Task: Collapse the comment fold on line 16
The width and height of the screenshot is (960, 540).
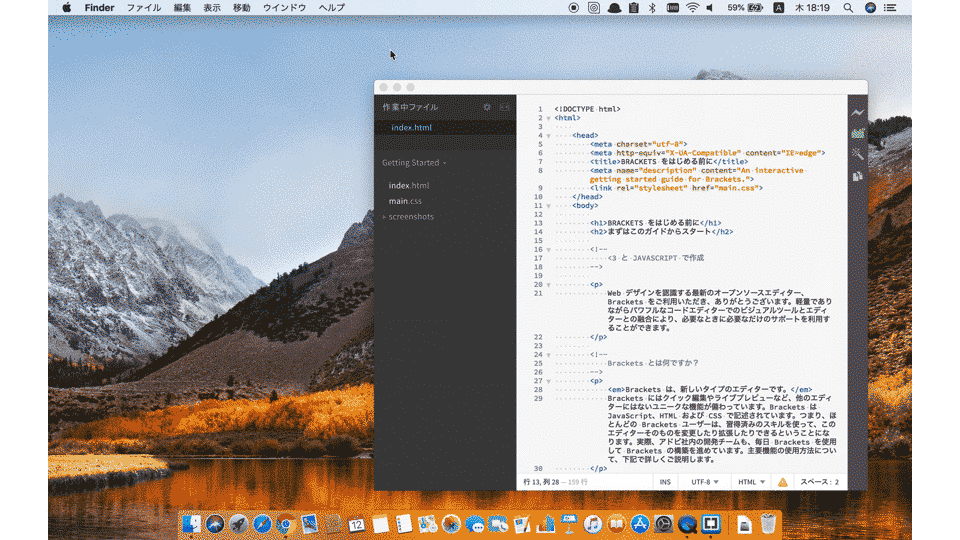Action: 549,250
